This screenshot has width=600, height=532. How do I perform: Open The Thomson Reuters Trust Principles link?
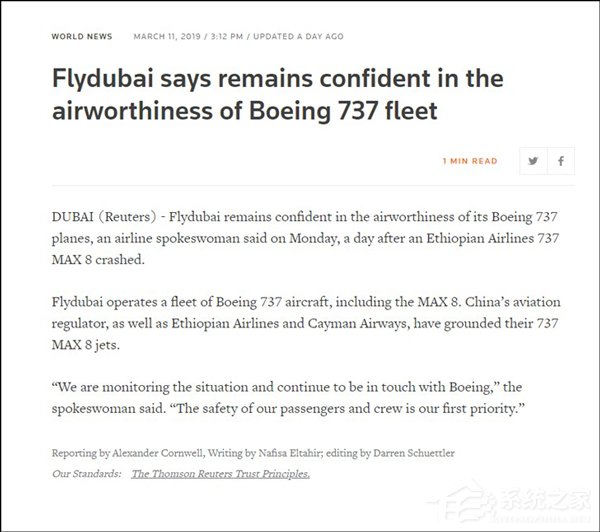click(x=220, y=473)
